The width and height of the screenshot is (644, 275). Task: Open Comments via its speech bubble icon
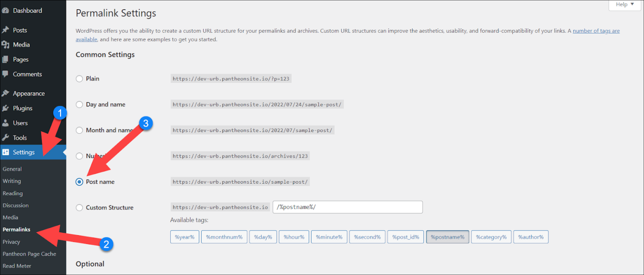coord(5,74)
